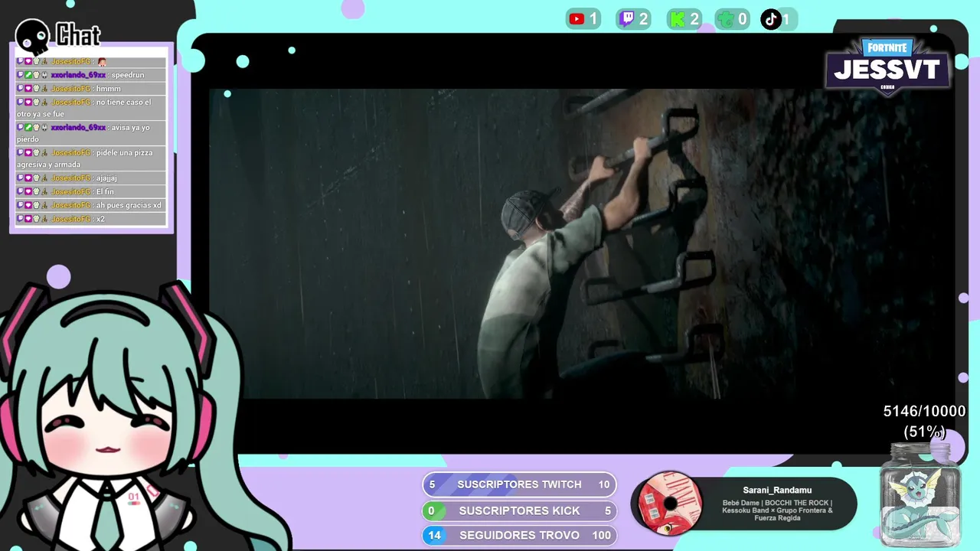Viewport: 980px width, 551px height.
Task: Click the 'pidele una pizza agresiva y armada' message
Action: [x=91, y=158]
